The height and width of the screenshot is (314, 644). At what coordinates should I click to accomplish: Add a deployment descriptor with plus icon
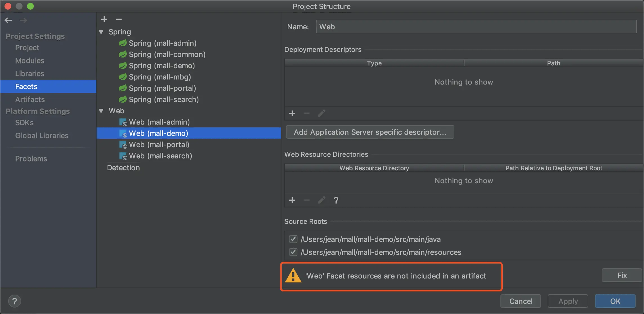(x=292, y=113)
